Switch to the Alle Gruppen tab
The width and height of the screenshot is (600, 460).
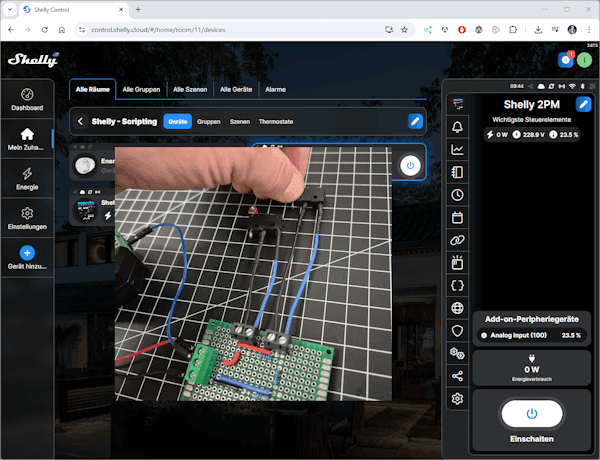pos(142,90)
